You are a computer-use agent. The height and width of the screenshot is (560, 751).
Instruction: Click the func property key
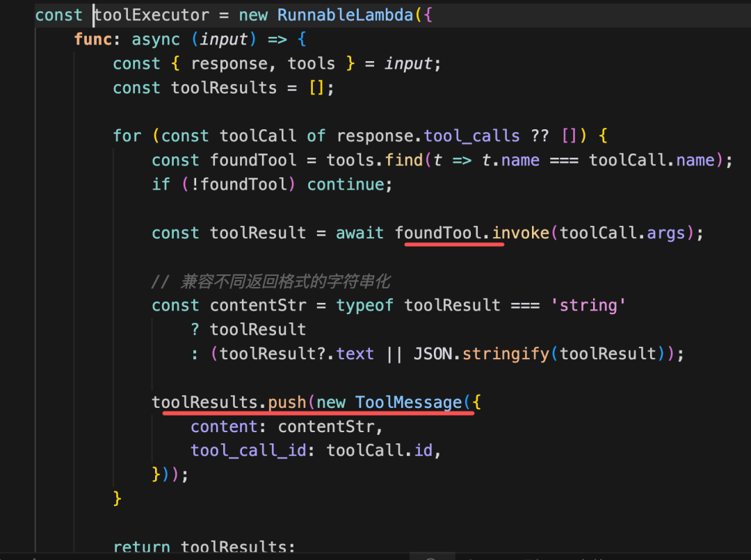pyautogui.click(x=93, y=39)
